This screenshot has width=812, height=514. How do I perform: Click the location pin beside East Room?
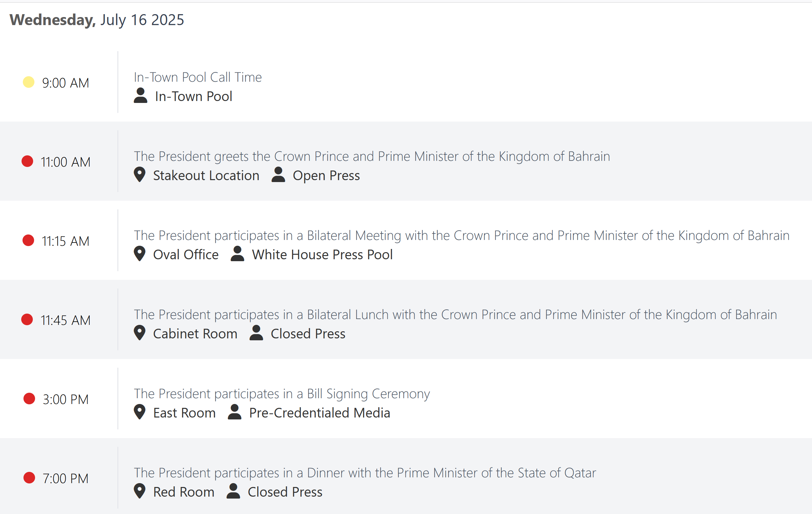tap(140, 412)
